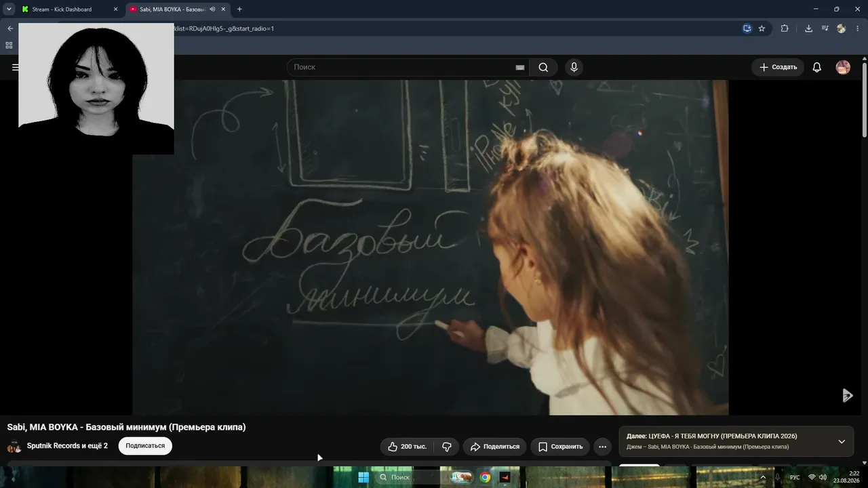Open the volume speaker icon in the tray
Viewport: 868px width, 488px height.
pos(823,477)
